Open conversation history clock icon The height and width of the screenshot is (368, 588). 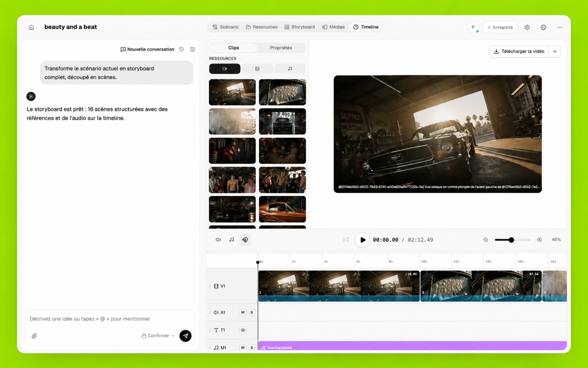tap(181, 49)
